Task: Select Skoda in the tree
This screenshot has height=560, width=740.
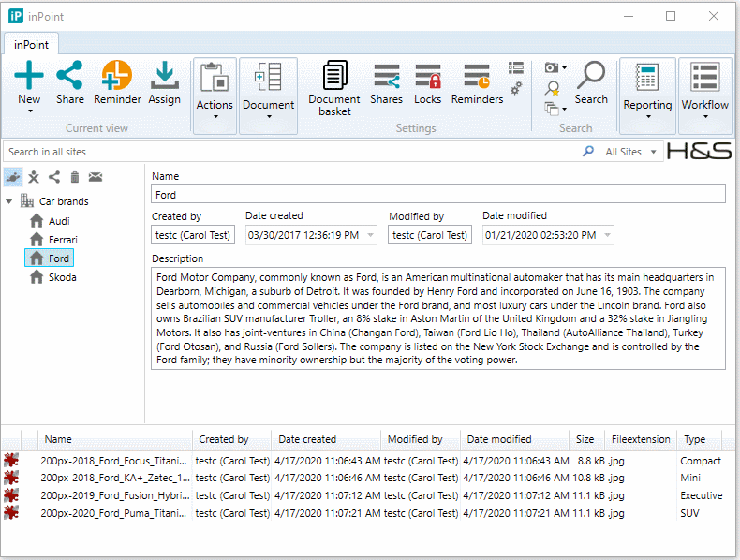Action: (62, 277)
